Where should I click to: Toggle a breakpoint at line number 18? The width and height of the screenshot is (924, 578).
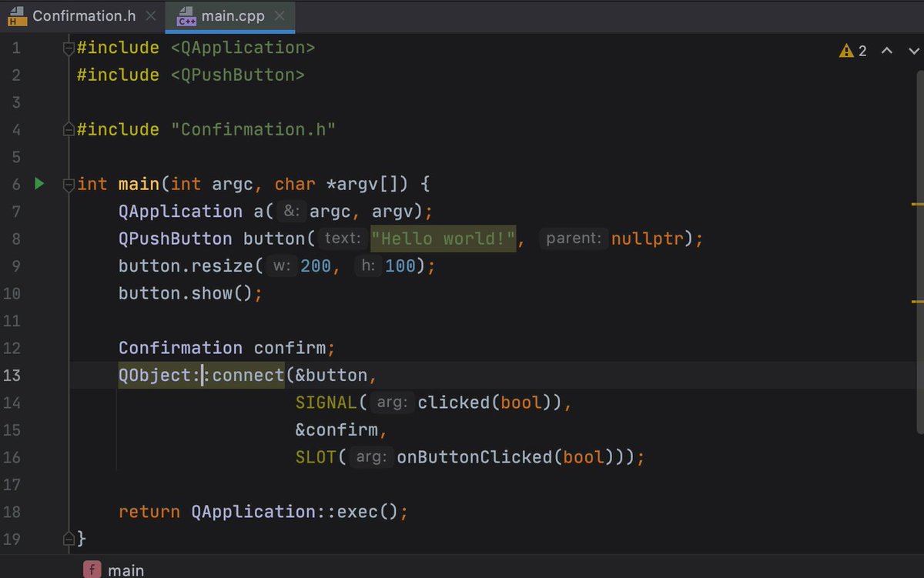click(x=16, y=512)
